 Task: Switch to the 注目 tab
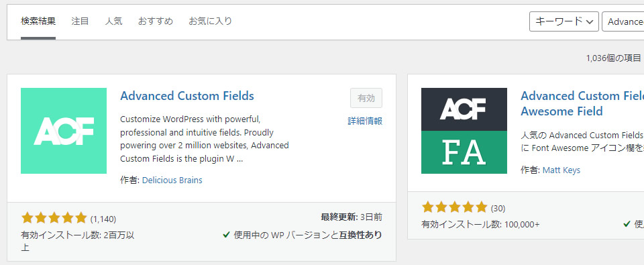point(80,21)
